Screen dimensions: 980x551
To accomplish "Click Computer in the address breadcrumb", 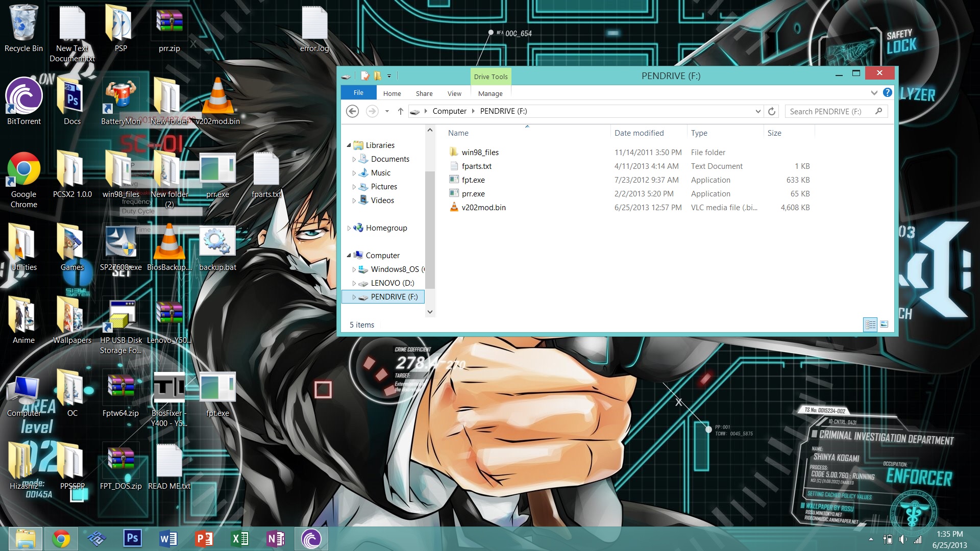I will pos(449,111).
